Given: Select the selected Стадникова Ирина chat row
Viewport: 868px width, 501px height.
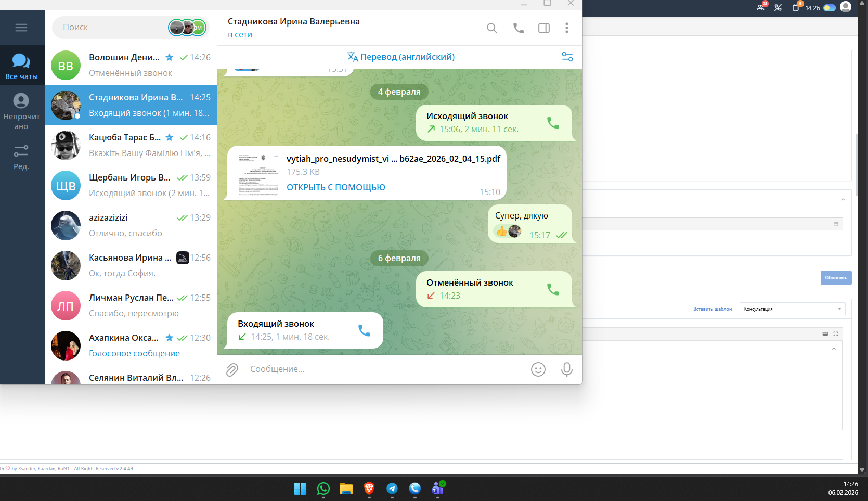Looking at the screenshot, I should (x=131, y=106).
